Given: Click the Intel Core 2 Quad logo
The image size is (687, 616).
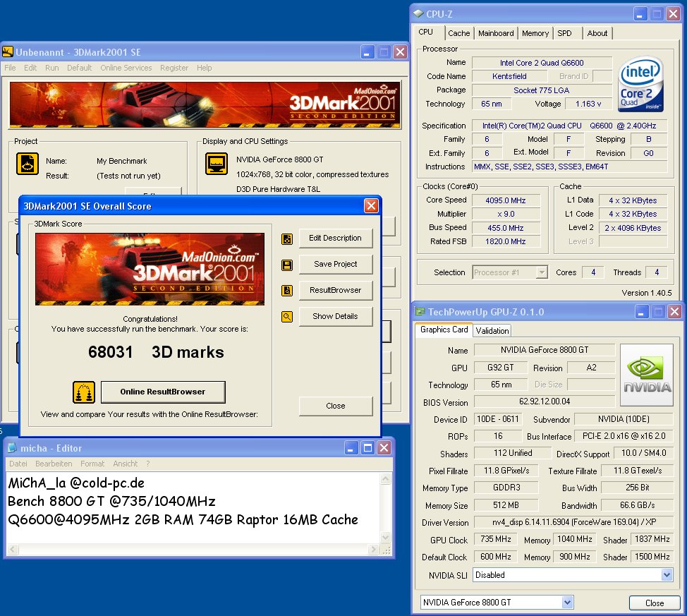Looking at the screenshot, I should (x=640, y=84).
